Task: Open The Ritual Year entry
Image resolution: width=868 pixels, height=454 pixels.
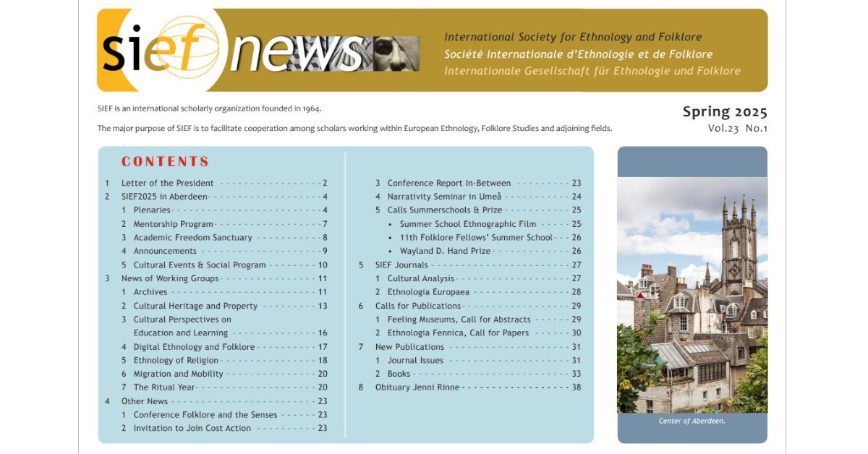Action: pyautogui.click(x=164, y=387)
